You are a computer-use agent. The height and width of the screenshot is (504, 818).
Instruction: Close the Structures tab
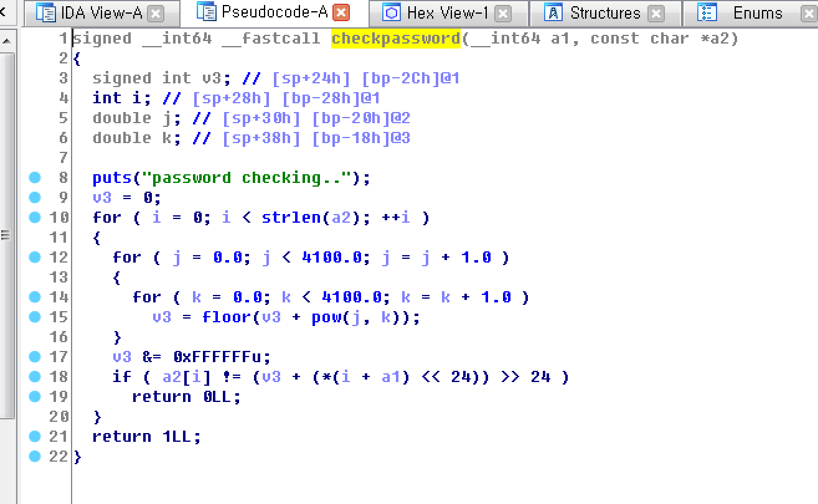coord(656,14)
